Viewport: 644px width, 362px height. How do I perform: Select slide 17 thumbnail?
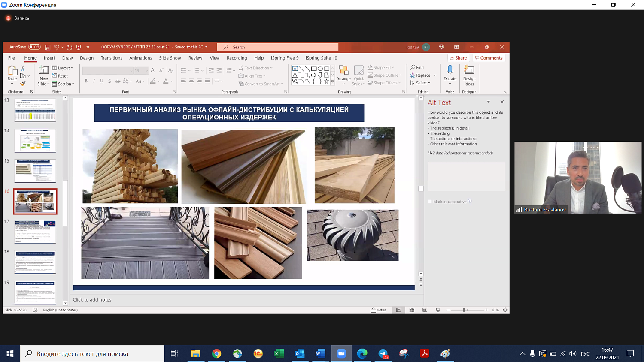click(x=35, y=232)
